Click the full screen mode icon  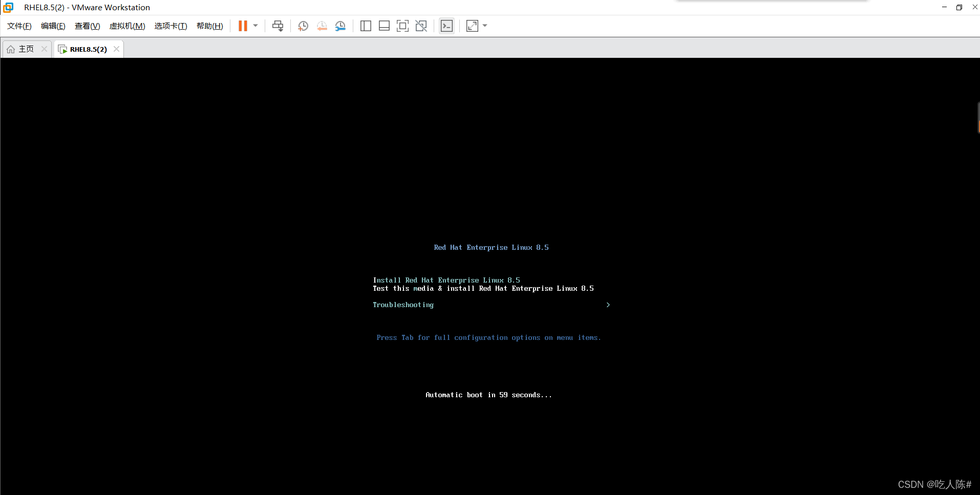click(x=402, y=26)
